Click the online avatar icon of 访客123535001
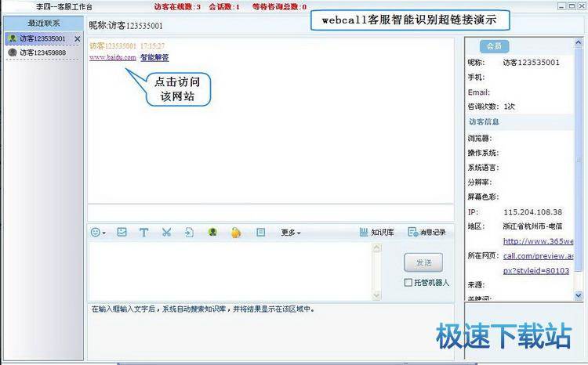The height and width of the screenshot is (365, 588). click(x=13, y=38)
